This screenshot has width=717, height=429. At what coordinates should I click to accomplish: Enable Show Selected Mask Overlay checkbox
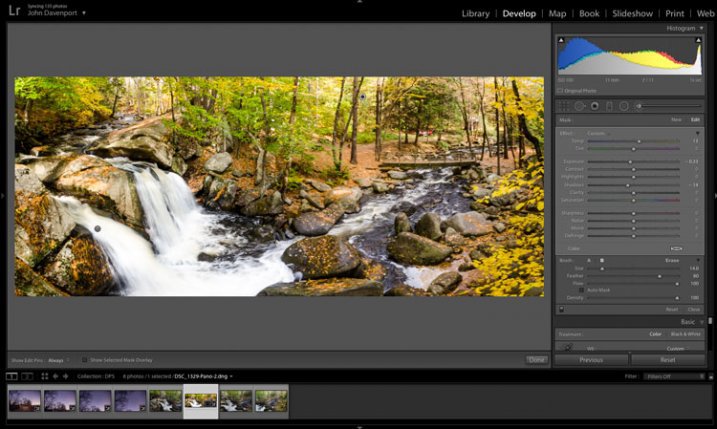(x=84, y=359)
